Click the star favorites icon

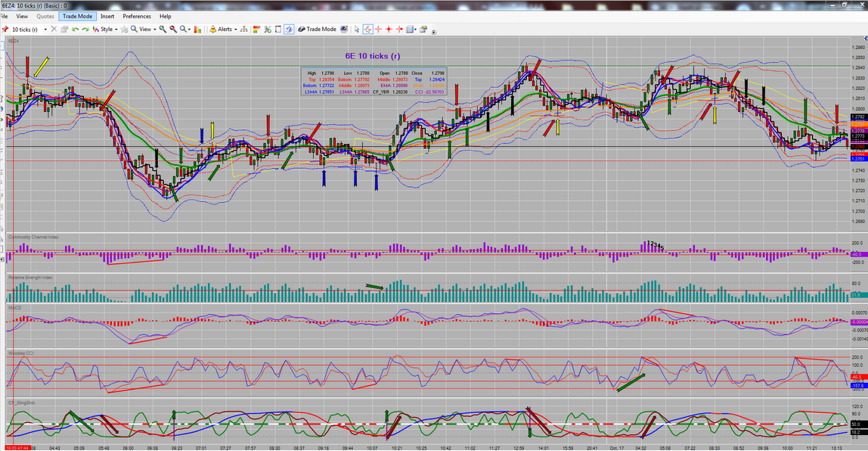(124, 30)
